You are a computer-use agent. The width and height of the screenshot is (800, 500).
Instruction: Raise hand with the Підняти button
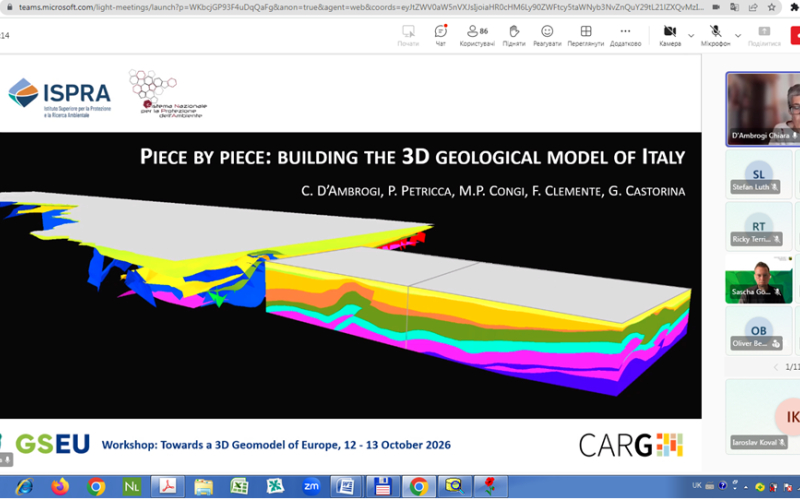514,35
